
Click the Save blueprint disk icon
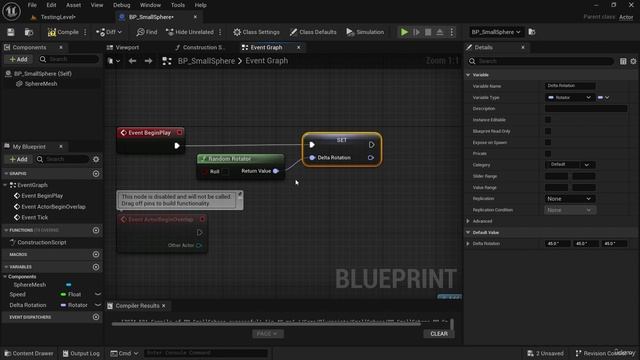(11, 32)
